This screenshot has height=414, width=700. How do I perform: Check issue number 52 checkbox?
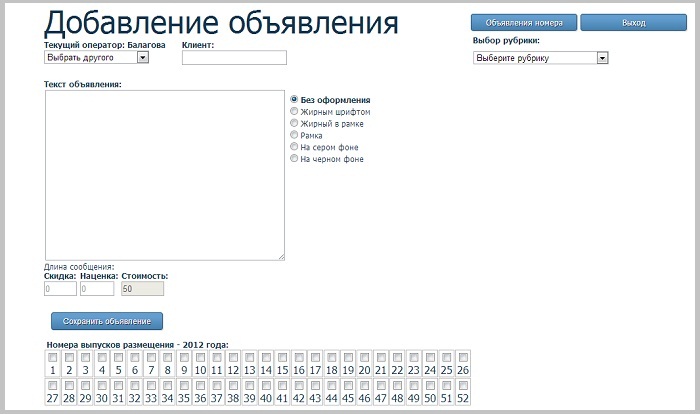(x=463, y=385)
